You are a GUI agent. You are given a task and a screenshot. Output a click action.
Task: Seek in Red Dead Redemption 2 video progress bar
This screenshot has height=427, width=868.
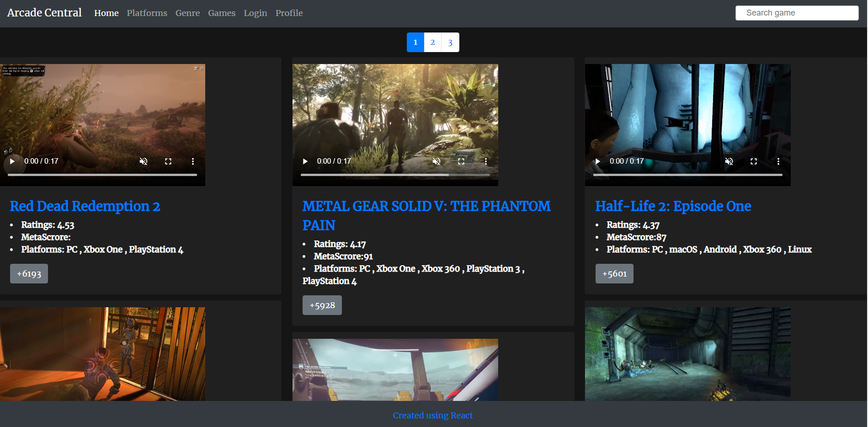pyautogui.click(x=102, y=175)
